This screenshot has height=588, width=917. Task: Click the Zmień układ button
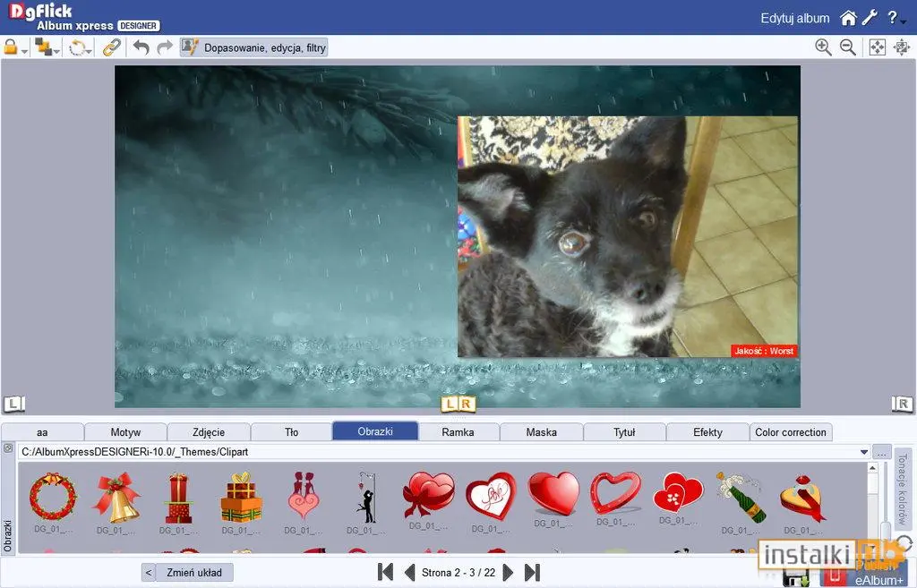click(194, 572)
